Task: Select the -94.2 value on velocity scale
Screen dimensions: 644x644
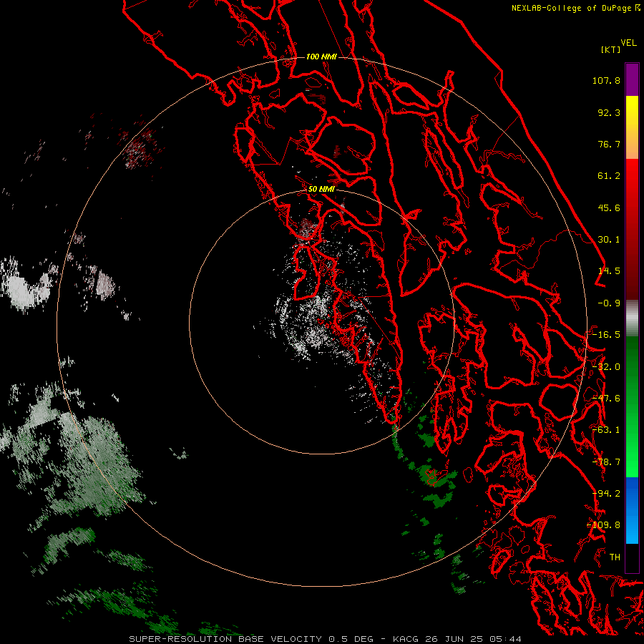Action: [606, 494]
